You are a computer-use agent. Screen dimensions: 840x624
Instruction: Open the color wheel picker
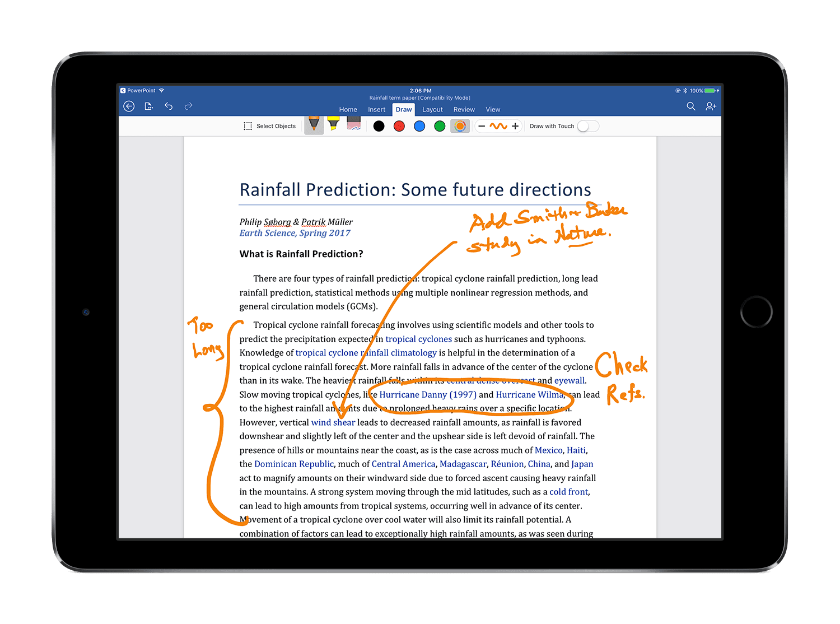point(460,126)
